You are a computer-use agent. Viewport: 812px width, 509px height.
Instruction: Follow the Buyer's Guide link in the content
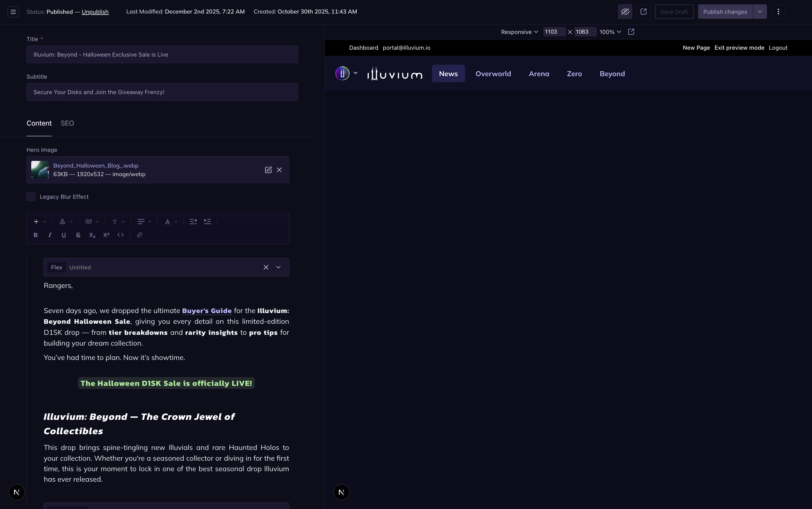(207, 311)
